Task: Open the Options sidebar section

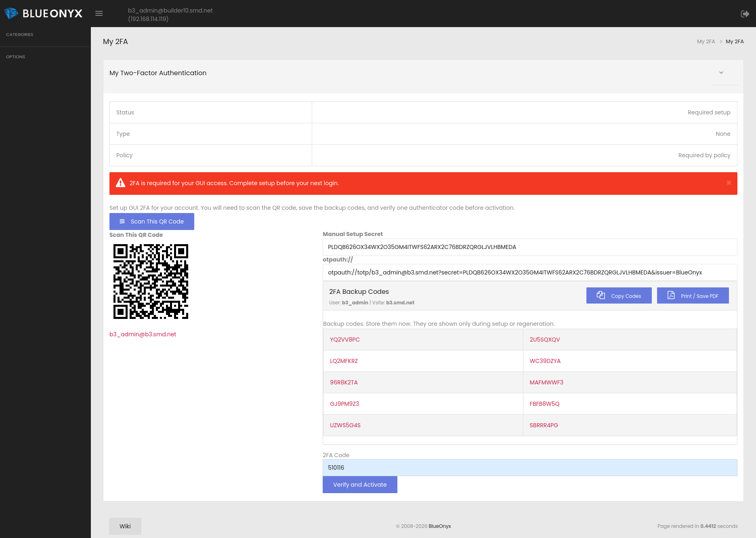Action: coord(16,57)
